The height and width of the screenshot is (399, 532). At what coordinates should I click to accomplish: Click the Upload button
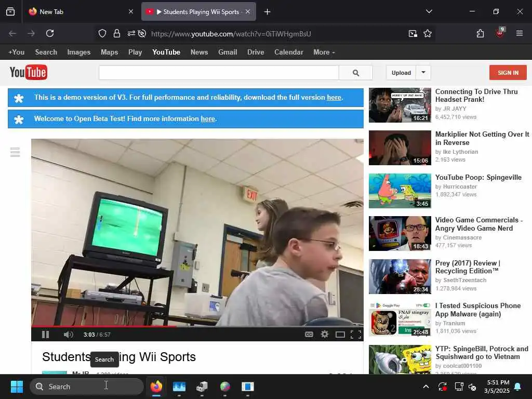[x=401, y=73]
